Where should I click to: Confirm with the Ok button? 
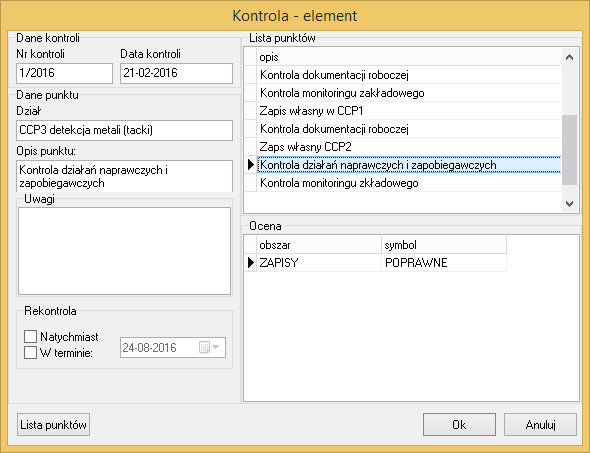tap(459, 425)
